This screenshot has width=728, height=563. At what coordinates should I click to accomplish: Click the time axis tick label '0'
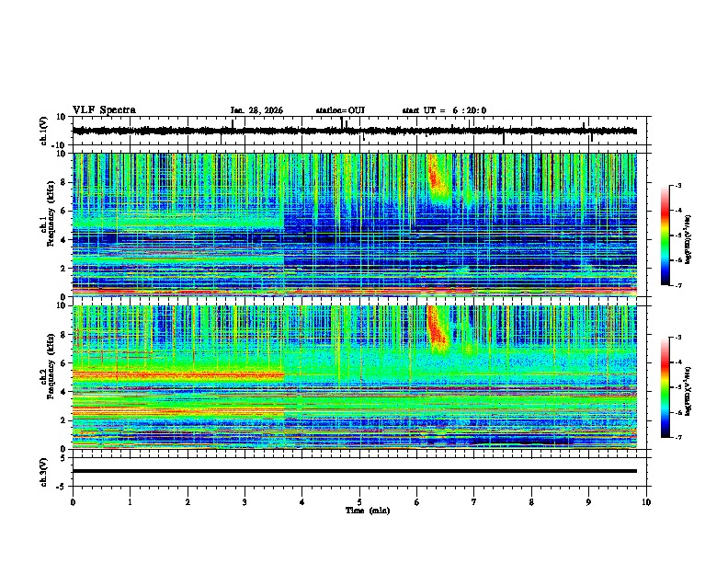[x=73, y=502]
